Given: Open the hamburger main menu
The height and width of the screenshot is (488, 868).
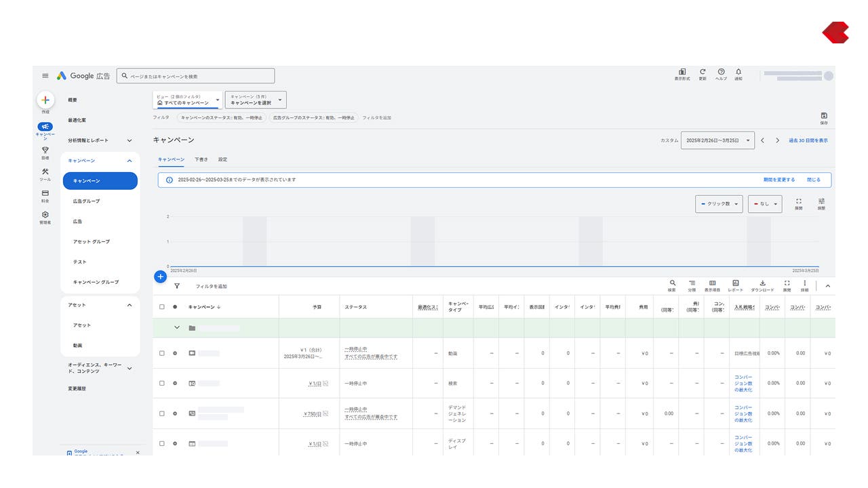Looking at the screenshot, I should (x=45, y=76).
